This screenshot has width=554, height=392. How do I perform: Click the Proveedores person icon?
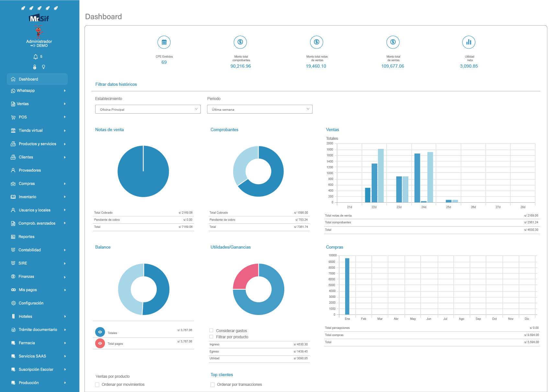click(x=13, y=170)
